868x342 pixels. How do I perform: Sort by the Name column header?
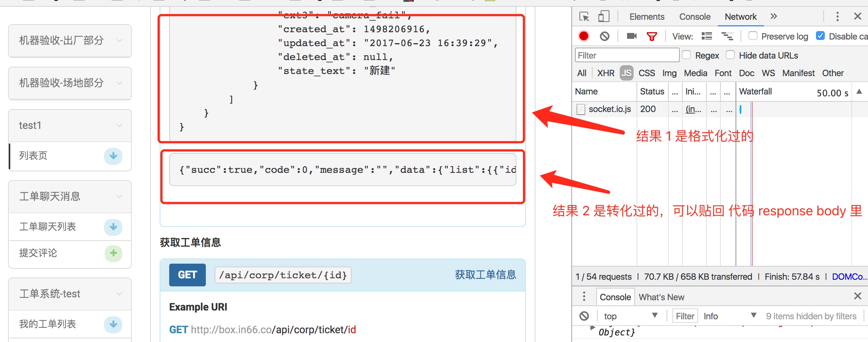[x=604, y=92]
